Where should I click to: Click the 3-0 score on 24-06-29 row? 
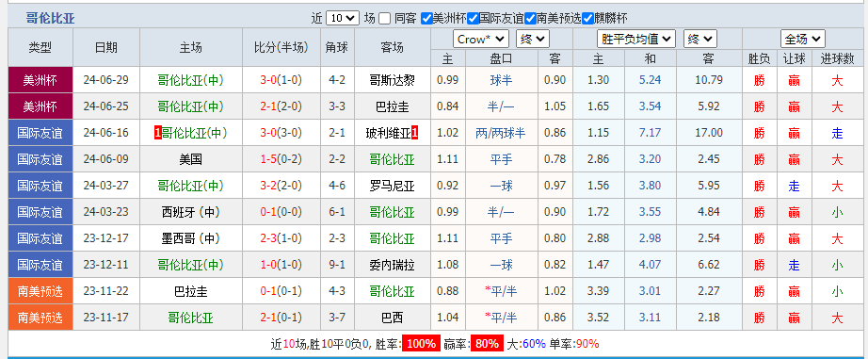(x=268, y=80)
